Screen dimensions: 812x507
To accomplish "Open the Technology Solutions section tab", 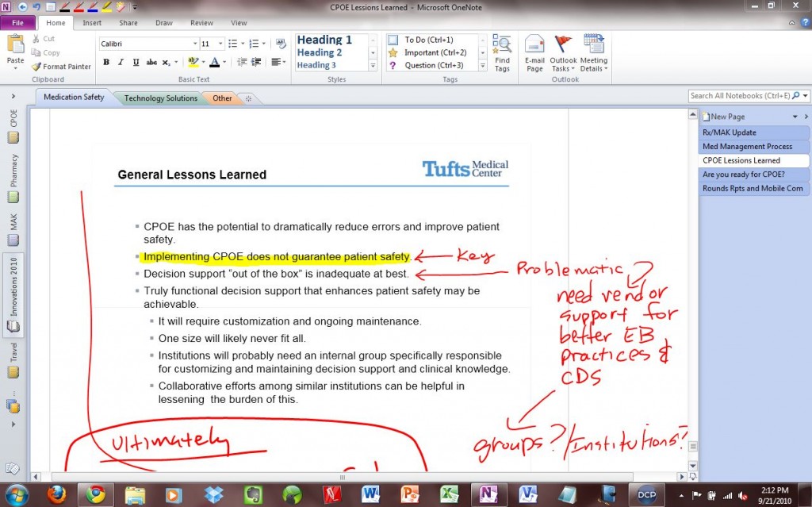I will coord(159,98).
